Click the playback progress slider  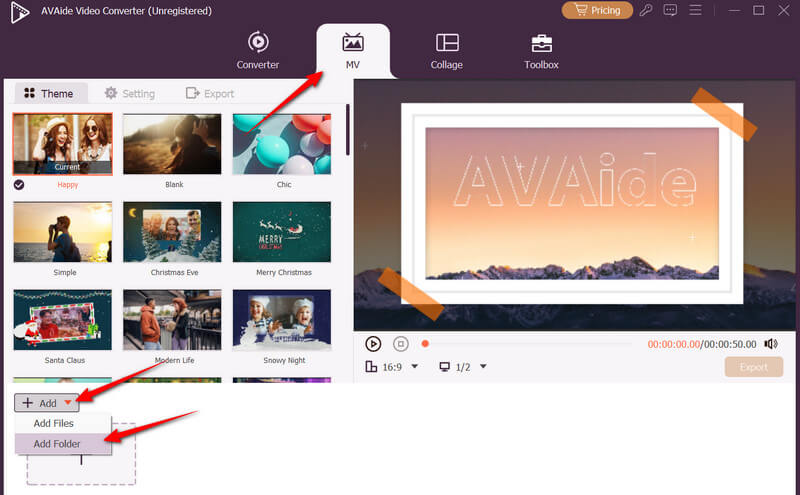(x=530, y=343)
